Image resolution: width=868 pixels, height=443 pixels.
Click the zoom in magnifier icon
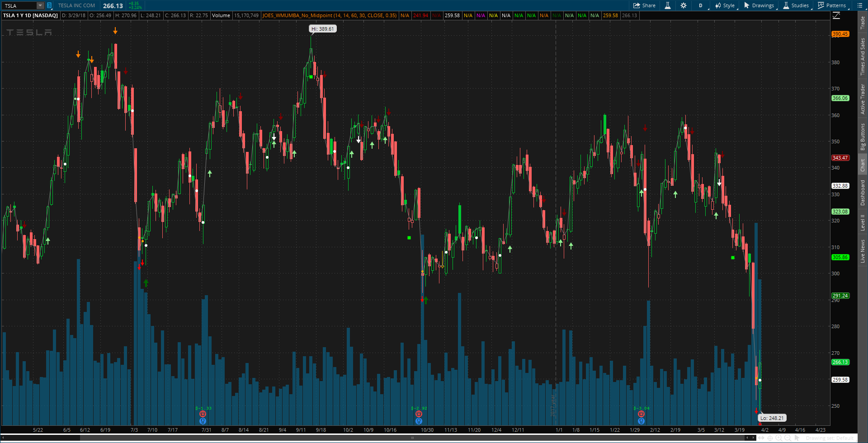(779, 438)
